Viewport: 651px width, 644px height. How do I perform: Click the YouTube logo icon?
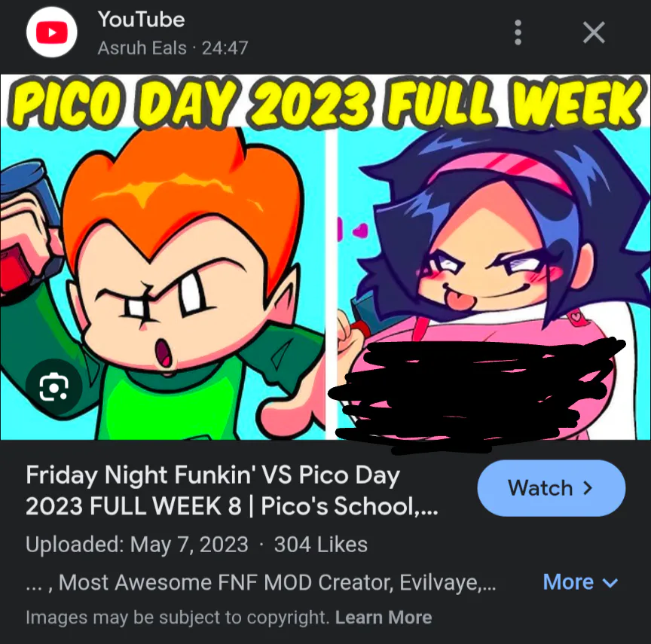click(51, 32)
